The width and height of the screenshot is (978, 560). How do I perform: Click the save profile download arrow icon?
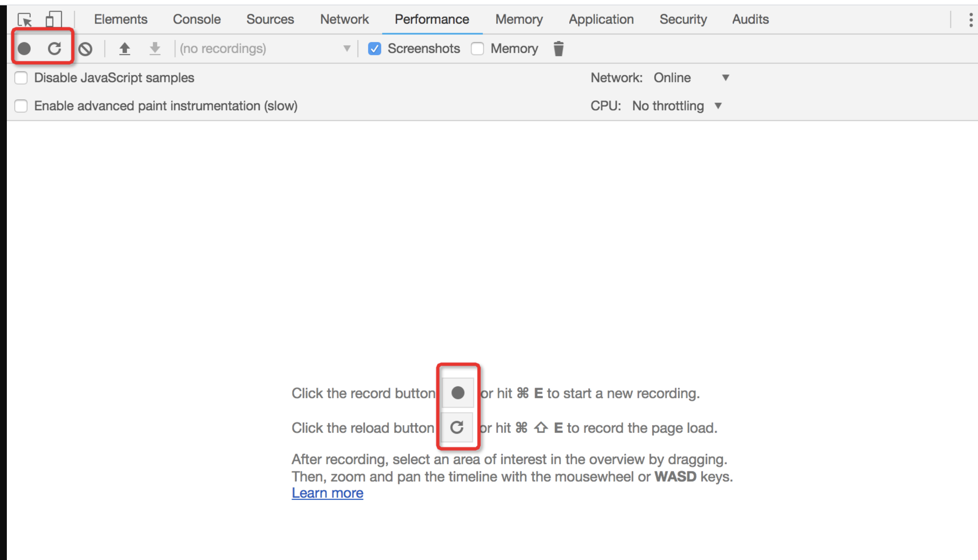point(155,49)
